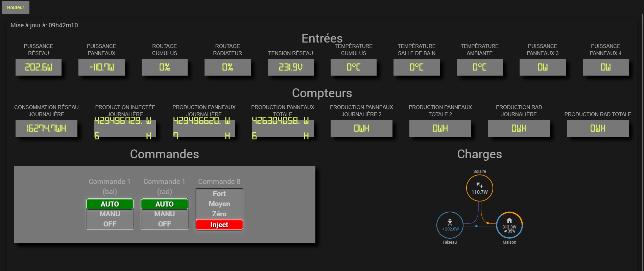
Task: Click the 'Commande 8' label
Action: pyautogui.click(x=219, y=182)
